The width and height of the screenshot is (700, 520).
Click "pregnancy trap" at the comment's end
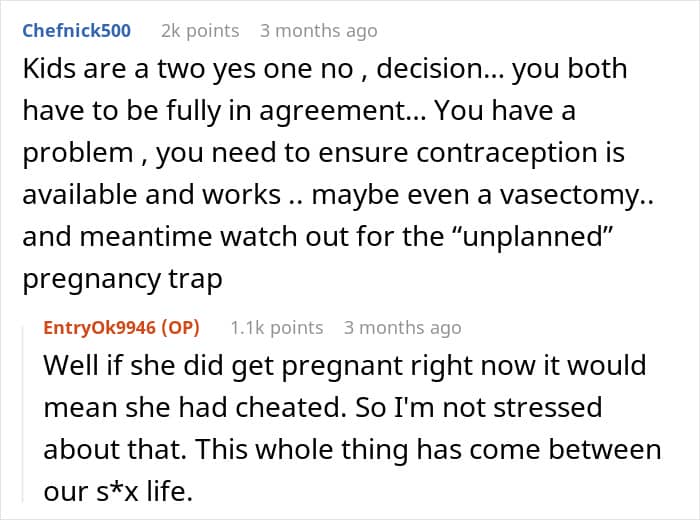[122, 280]
